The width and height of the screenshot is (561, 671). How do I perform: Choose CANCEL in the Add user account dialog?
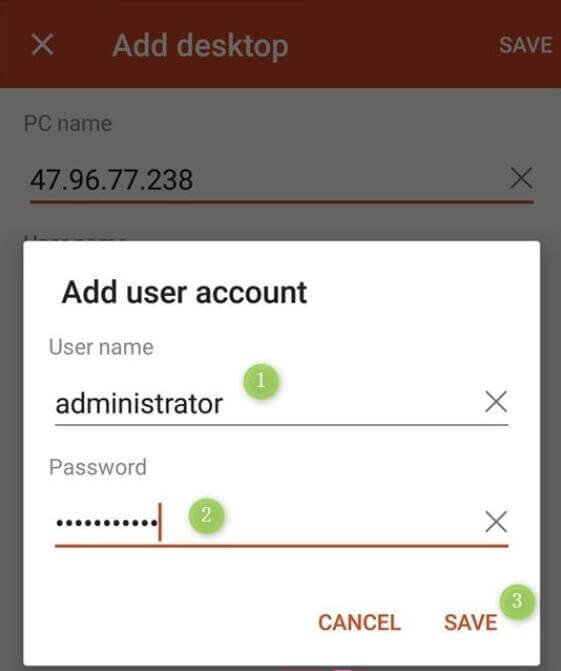point(359,623)
